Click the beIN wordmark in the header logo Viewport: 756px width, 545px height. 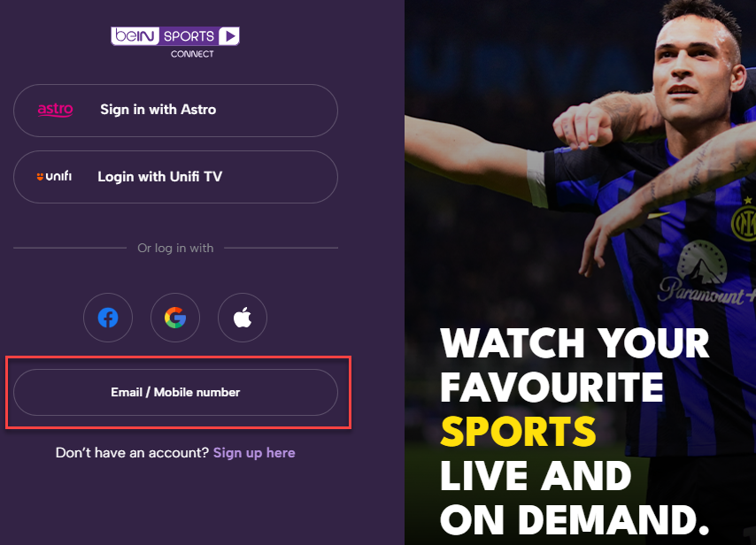[x=135, y=35]
